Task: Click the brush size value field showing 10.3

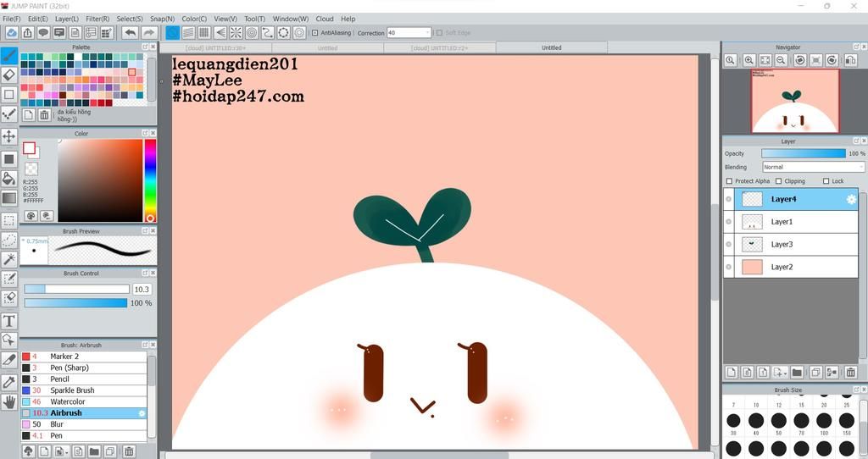Action: (x=142, y=290)
